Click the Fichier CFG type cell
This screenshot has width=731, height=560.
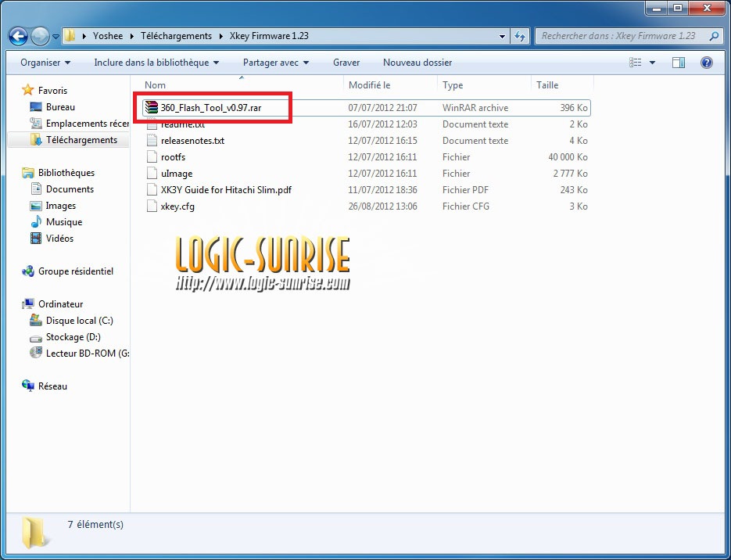coord(466,206)
